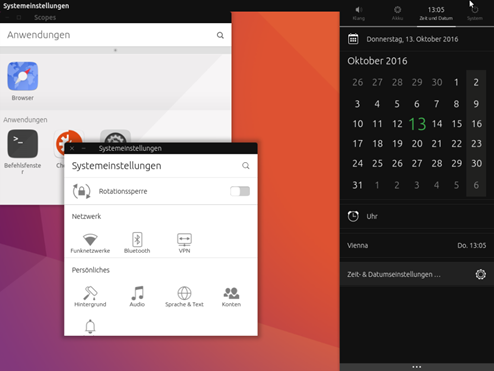Screen dimensions: 494x371
Task: Click the Oktober 2016 month heading
Action: click(377, 61)
